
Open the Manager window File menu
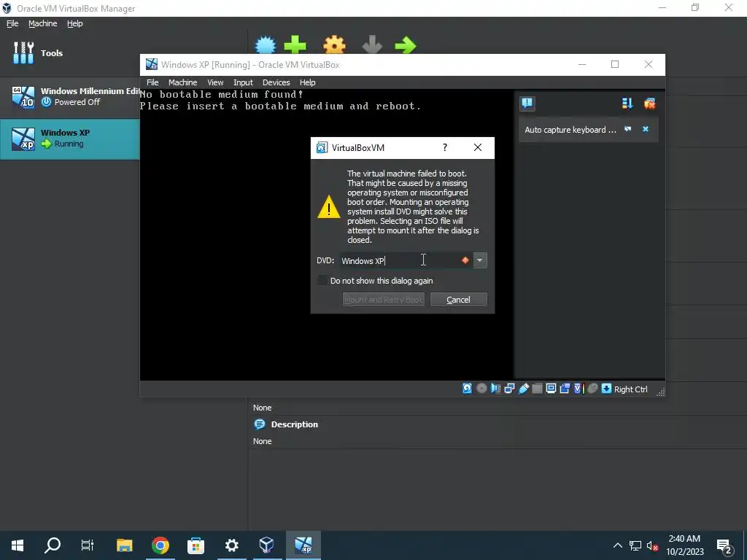[12, 23]
